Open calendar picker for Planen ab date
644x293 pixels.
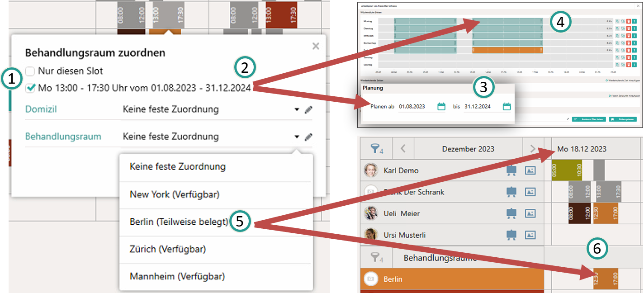(x=441, y=107)
